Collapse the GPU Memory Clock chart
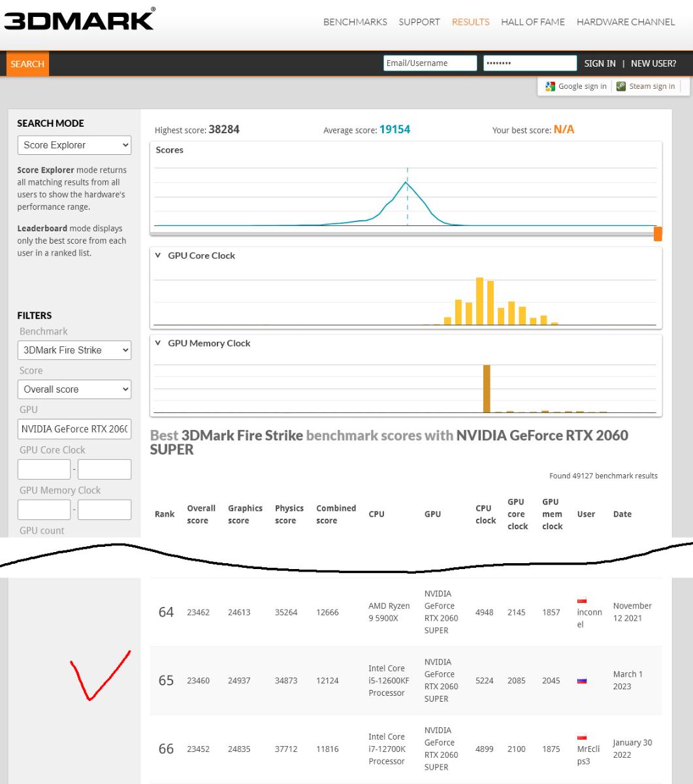 [159, 343]
